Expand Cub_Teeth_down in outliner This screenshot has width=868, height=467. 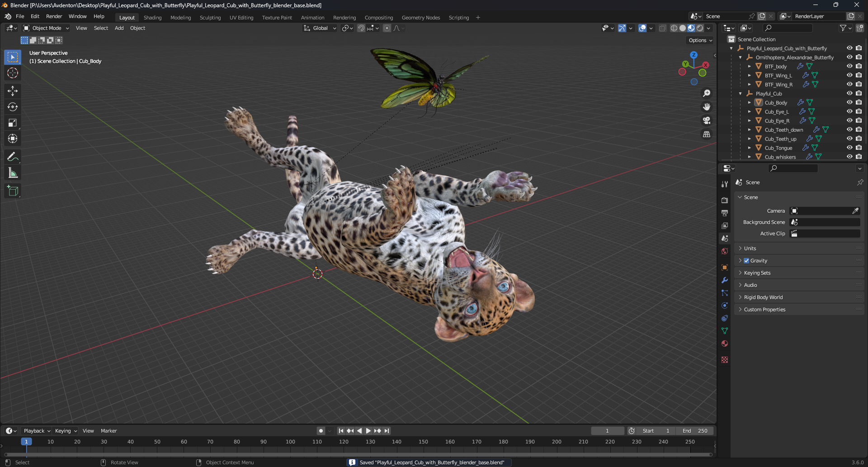point(749,130)
